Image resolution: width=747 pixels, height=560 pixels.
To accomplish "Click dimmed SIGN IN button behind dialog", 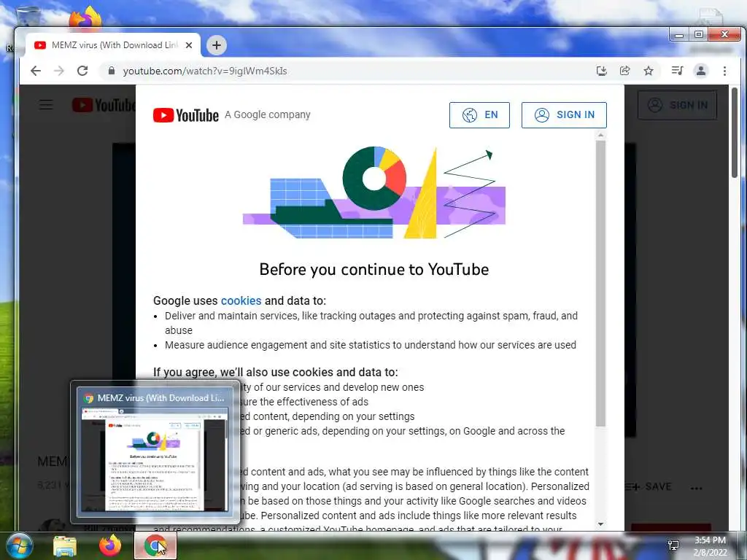I will 677,105.
